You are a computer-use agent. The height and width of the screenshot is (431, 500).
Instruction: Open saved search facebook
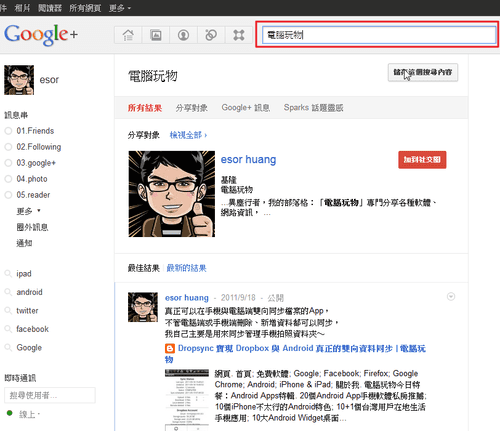[x=33, y=329]
